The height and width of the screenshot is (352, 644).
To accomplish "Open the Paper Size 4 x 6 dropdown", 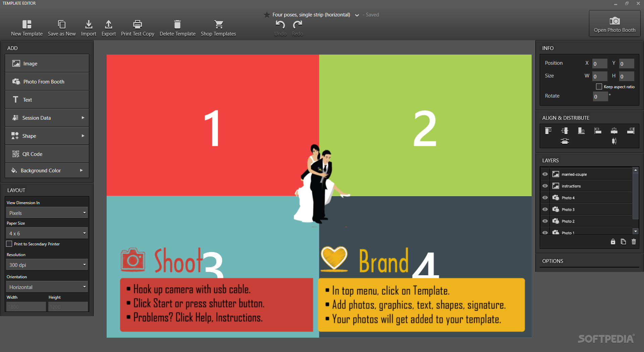I will point(47,233).
